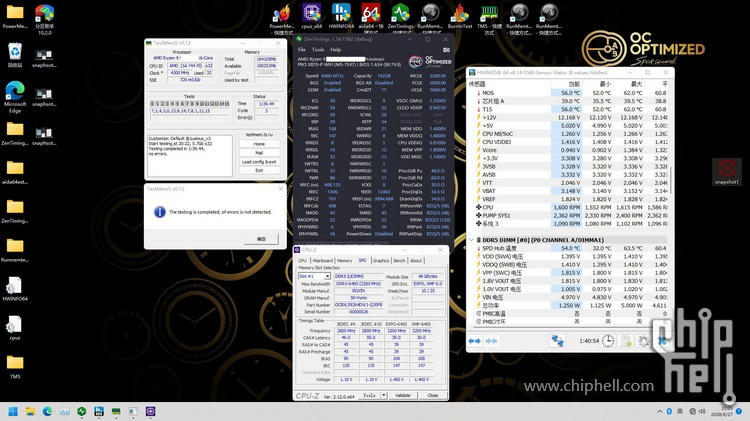The image size is (750, 421).
Task: Click CPU-Z Tools button
Action: pos(369,395)
